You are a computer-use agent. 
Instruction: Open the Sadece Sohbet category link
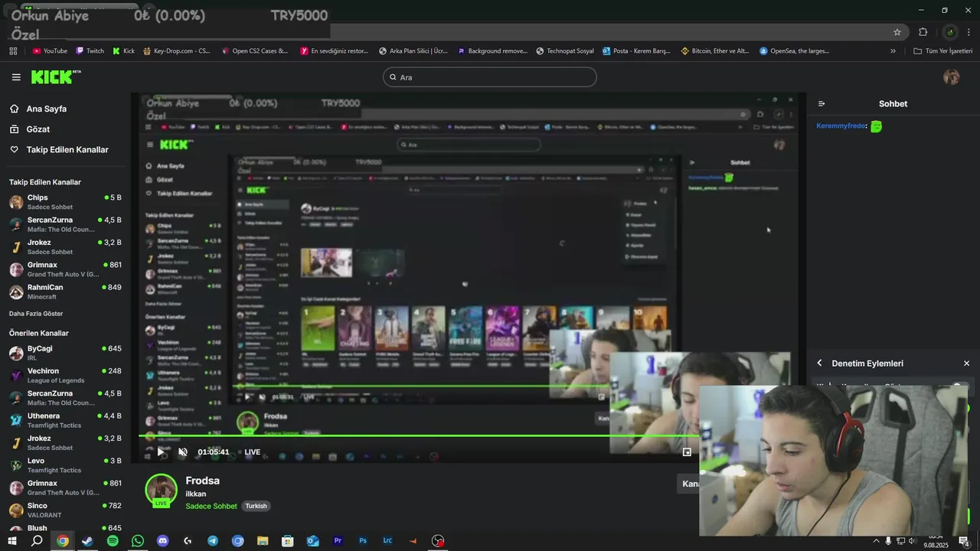[211, 506]
